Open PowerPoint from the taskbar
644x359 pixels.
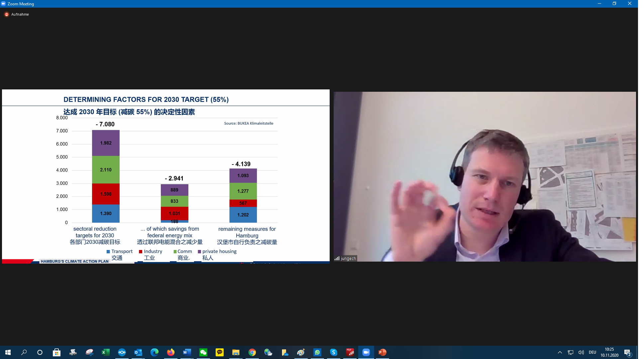(x=382, y=352)
